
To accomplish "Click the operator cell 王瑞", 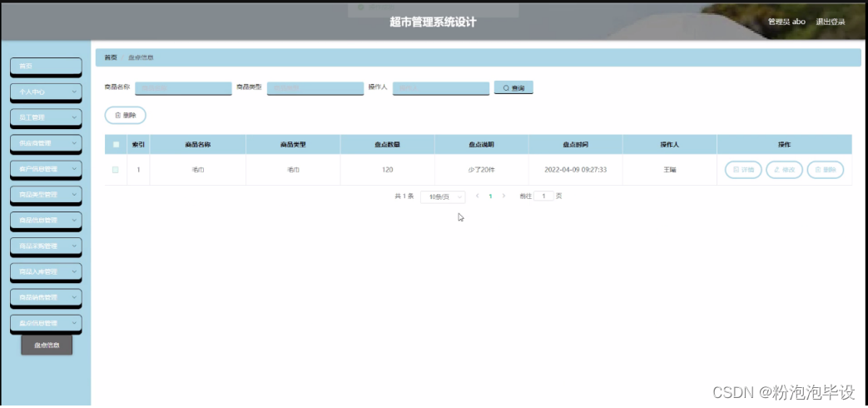I will click(x=670, y=169).
